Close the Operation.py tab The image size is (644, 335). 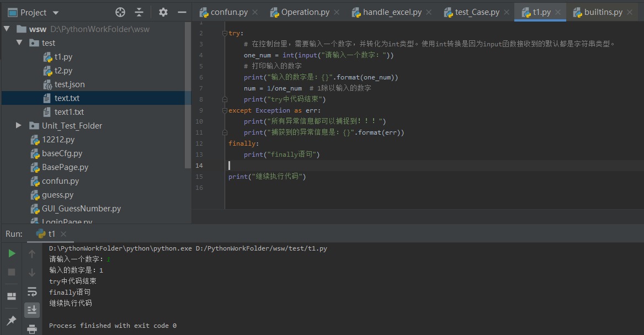[337, 12]
